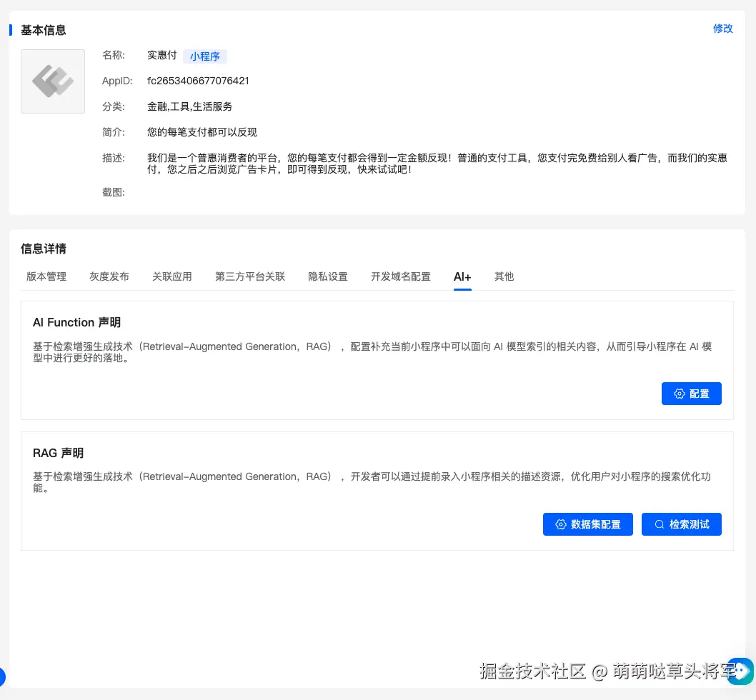This screenshot has width=756, height=700.
Task: Click the gear icon on the 数据集配置 button
Action: point(562,524)
